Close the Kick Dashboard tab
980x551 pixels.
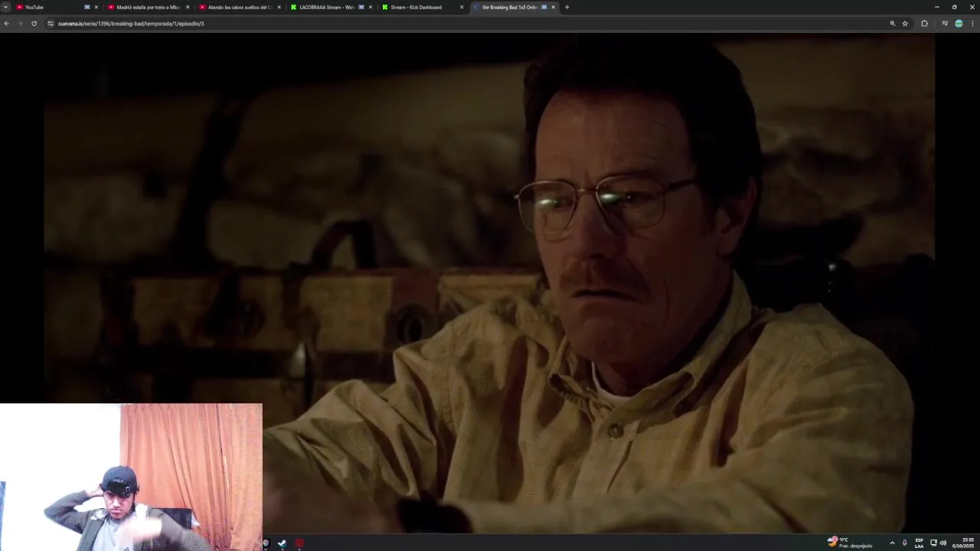coord(462,7)
